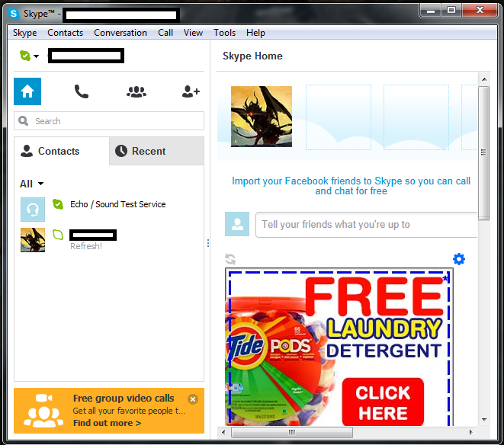Click the vertical scrollbar up arrow

tap(484, 79)
